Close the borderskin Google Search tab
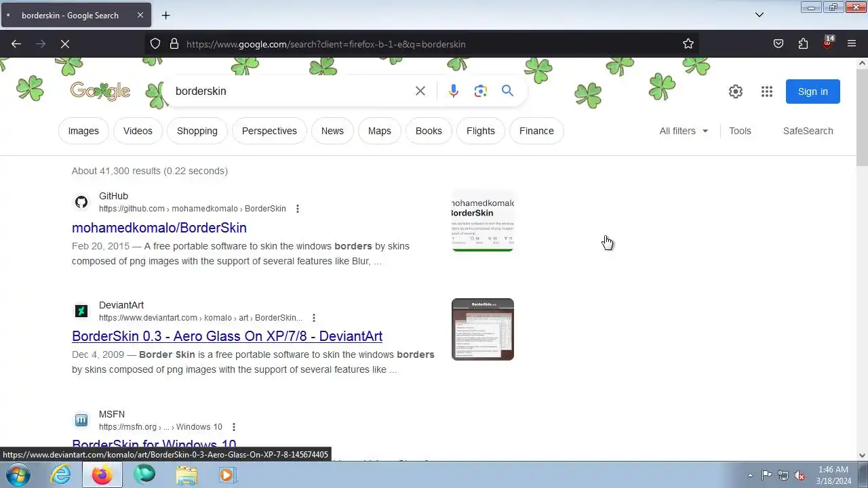The height and width of the screenshot is (488, 868). pos(140,15)
